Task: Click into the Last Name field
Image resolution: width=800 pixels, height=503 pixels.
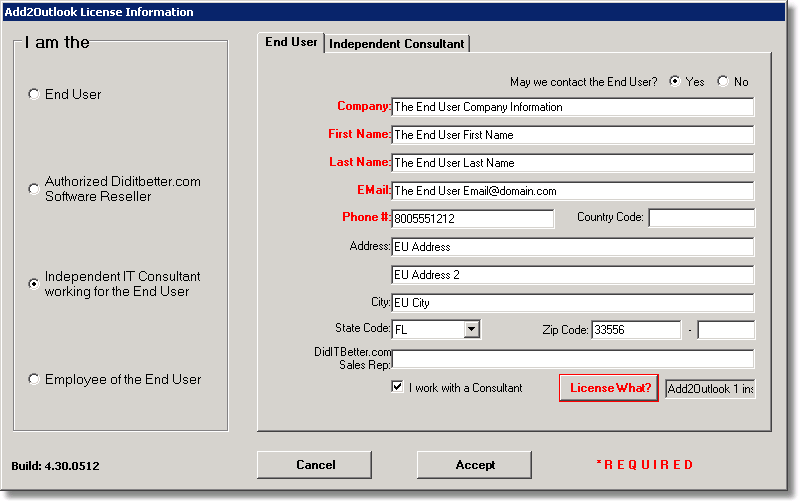Action: click(572, 163)
